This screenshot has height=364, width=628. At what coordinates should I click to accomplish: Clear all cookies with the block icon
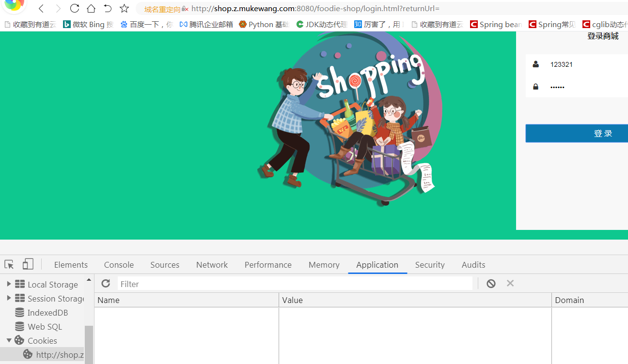491,284
